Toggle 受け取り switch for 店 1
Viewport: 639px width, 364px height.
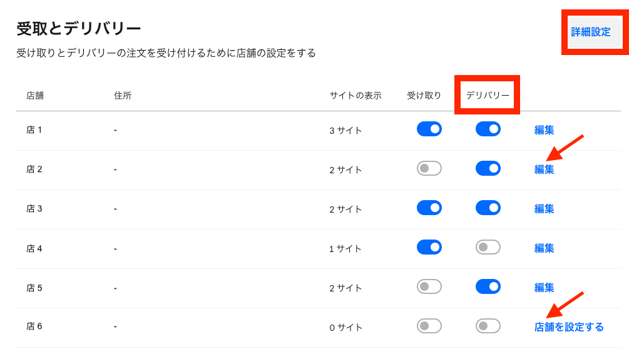pos(429,129)
